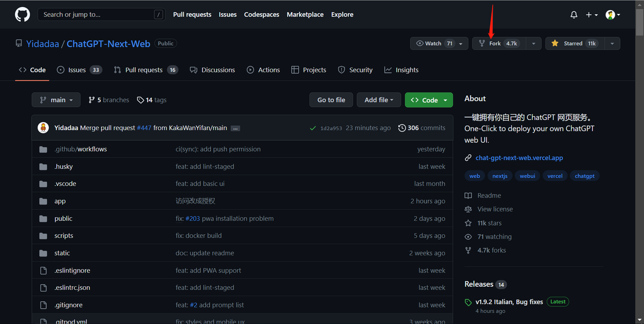644x324 pixels.
Task: Open the main branch dropdown
Action: [x=56, y=100]
